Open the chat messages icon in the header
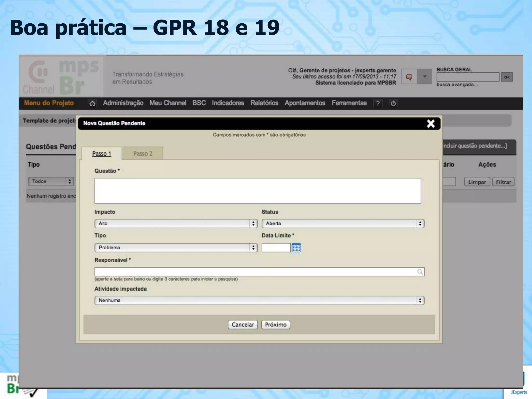The image size is (532, 399). [409, 77]
